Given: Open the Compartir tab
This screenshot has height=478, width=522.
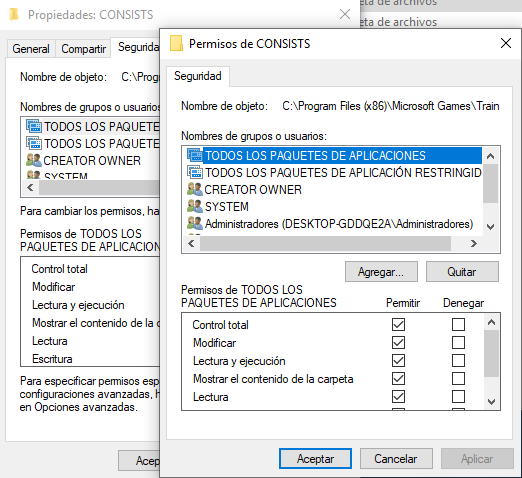Looking at the screenshot, I should [83, 49].
